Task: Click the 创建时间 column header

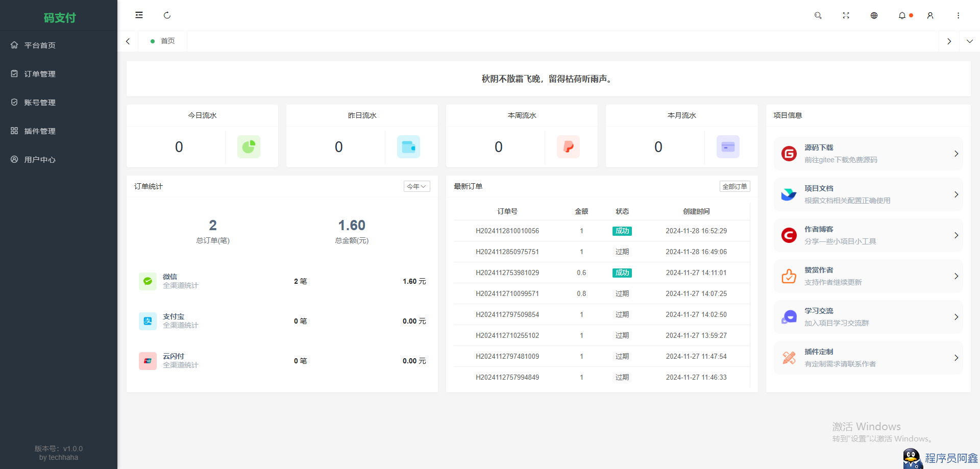Action: coord(696,211)
